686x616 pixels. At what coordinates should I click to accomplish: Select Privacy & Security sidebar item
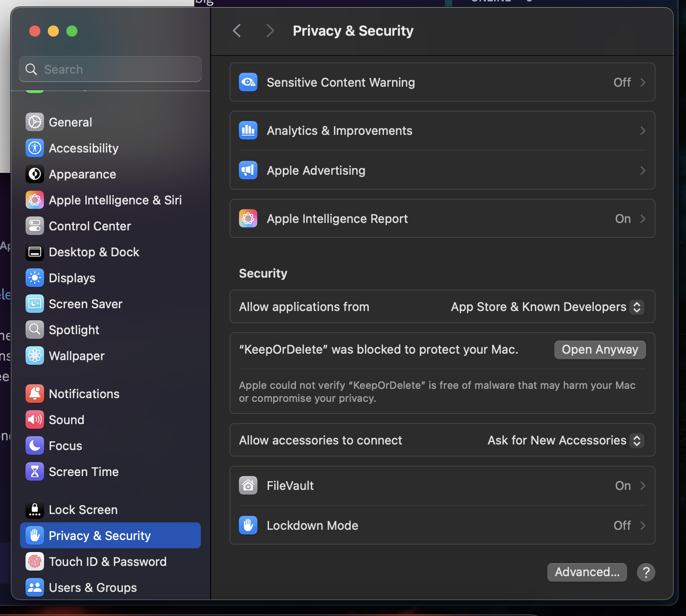[x=110, y=535]
